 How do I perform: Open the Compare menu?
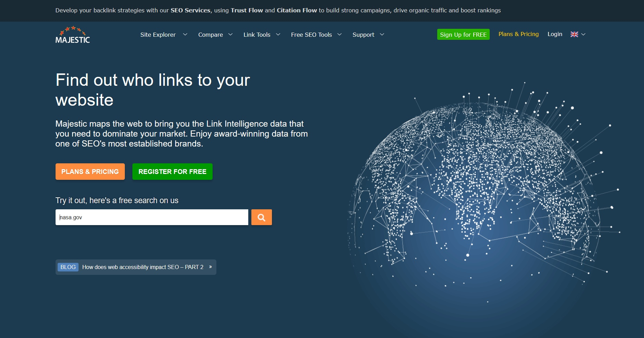click(211, 35)
